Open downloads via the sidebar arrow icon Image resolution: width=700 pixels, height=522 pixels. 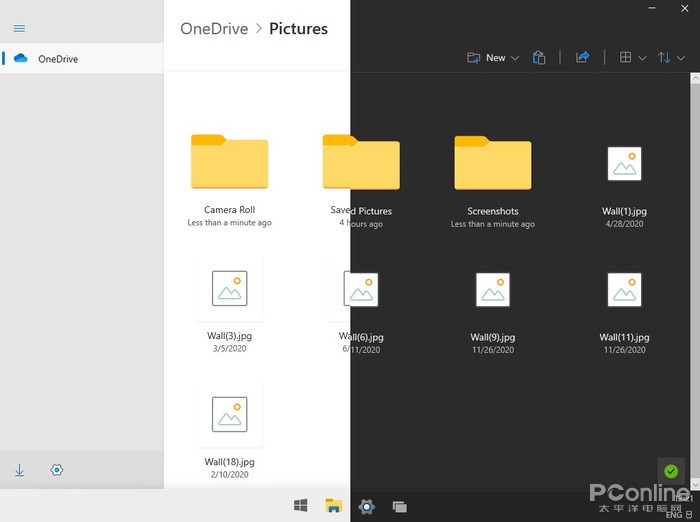point(19,469)
